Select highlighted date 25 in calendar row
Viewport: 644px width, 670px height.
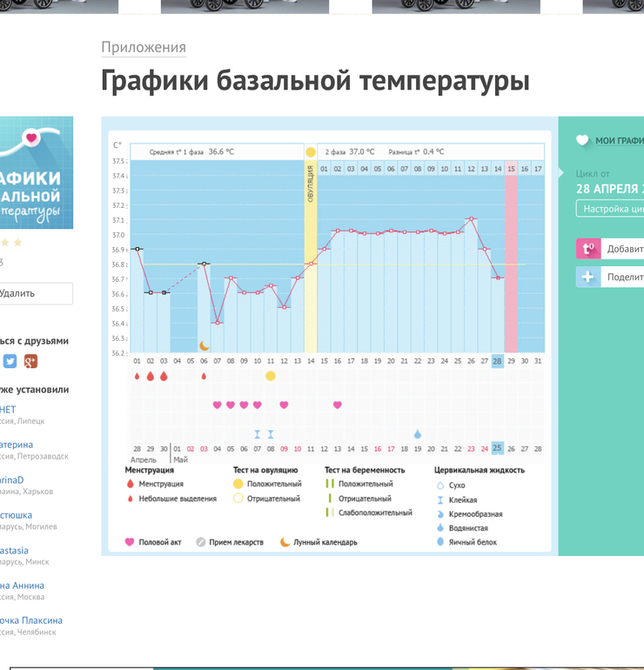(x=498, y=449)
